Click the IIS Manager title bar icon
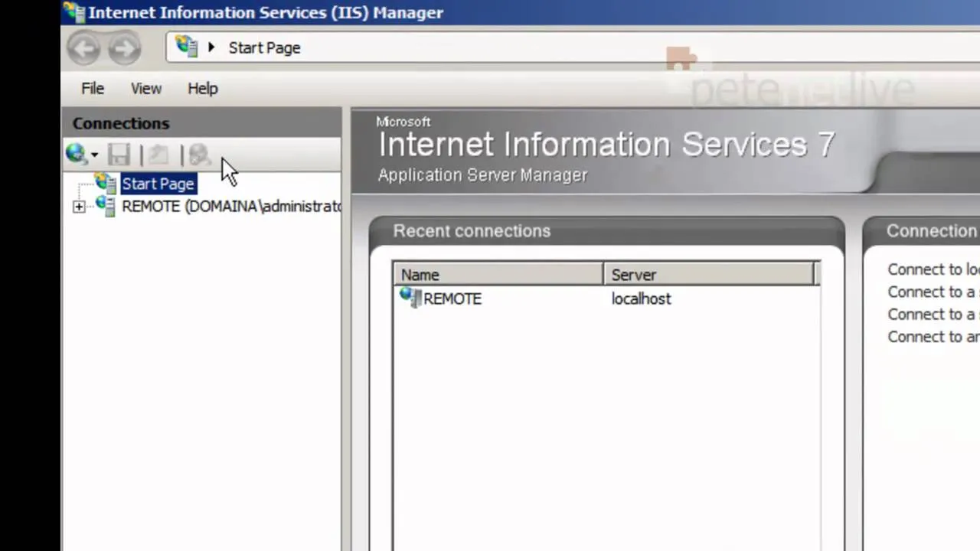The height and width of the screenshot is (551, 980). pyautogui.click(x=74, y=12)
